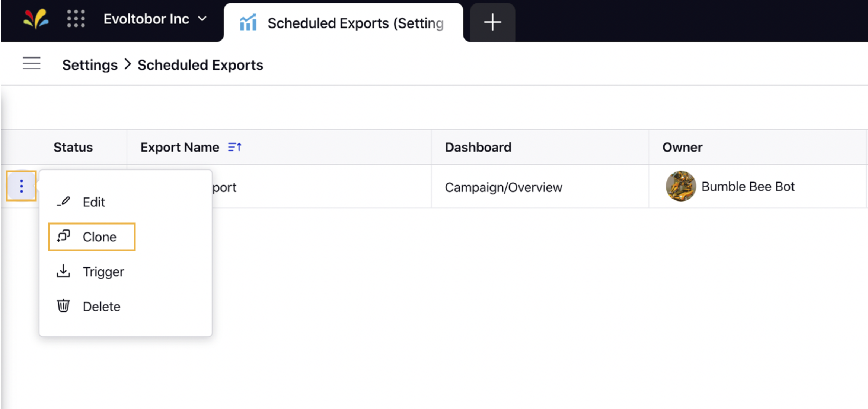
Task: Open the app launcher grid icon
Action: coord(76,19)
